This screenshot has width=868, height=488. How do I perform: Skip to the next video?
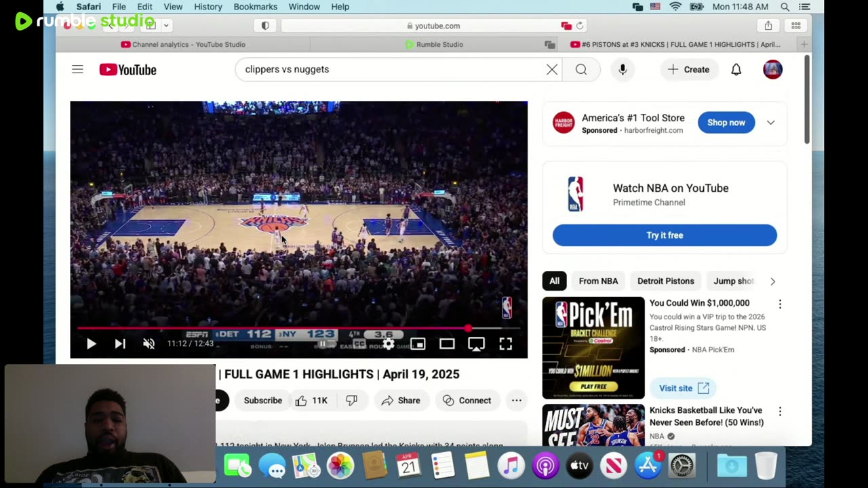pyautogui.click(x=120, y=344)
